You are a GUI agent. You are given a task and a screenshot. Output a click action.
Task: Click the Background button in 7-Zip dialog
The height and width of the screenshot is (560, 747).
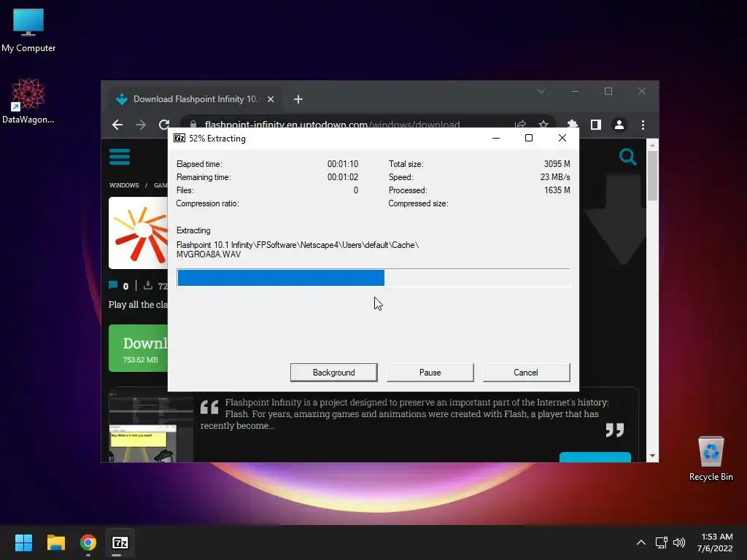coord(333,373)
